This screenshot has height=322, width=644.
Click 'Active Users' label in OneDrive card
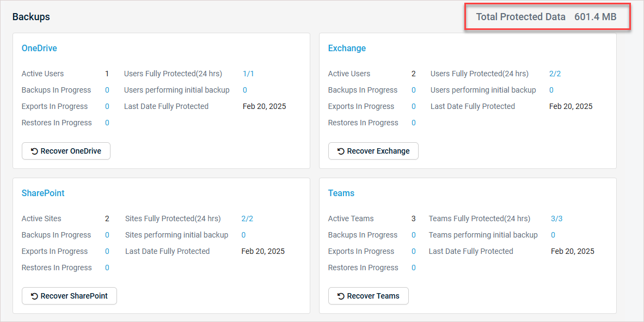click(x=42, y=74)
